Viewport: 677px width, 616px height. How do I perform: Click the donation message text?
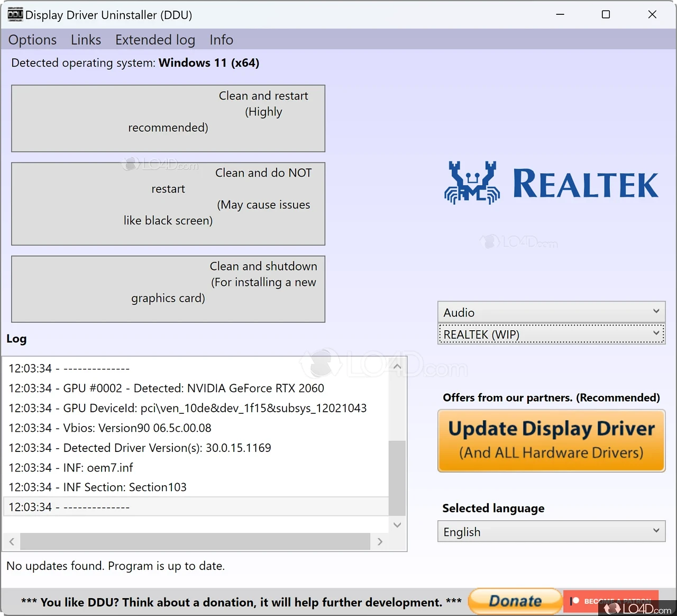[241, 602]
